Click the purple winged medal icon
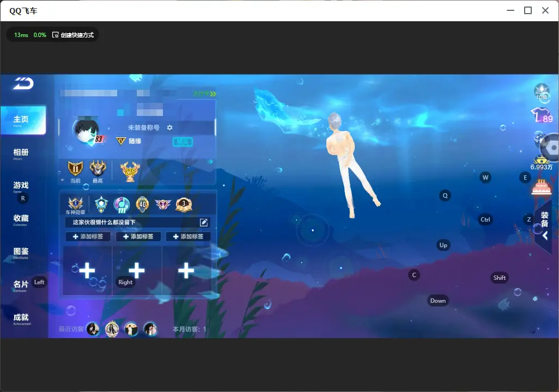Screen dimensions: 559x392 (x=163, y=204)
